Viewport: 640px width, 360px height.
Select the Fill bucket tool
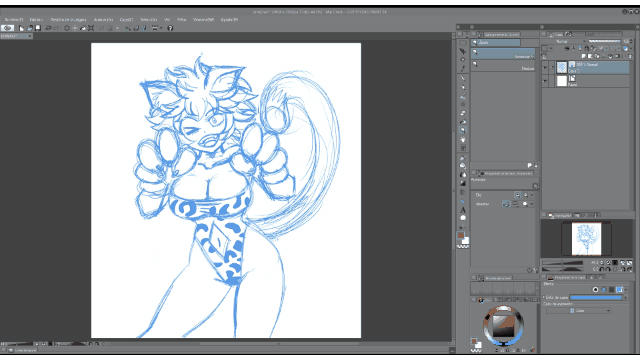[463, 175]
